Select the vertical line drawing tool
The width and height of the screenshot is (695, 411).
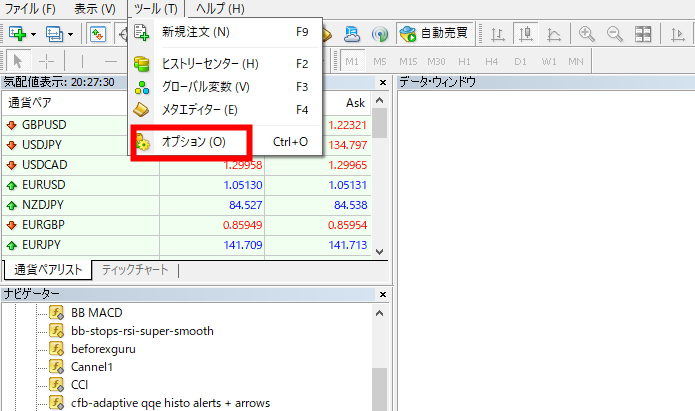coord(82,61)
